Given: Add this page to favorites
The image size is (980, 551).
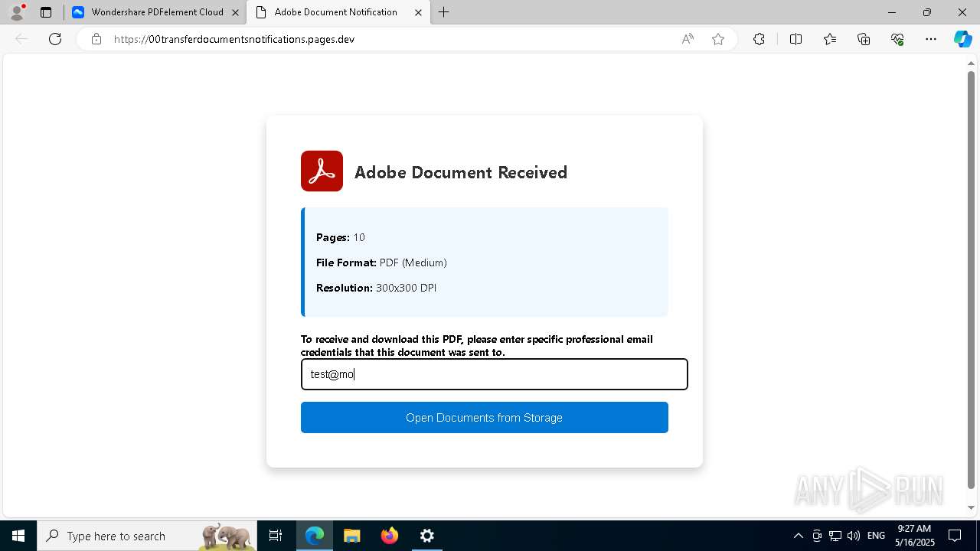Looking at the screenshot, I should [718, 39].
